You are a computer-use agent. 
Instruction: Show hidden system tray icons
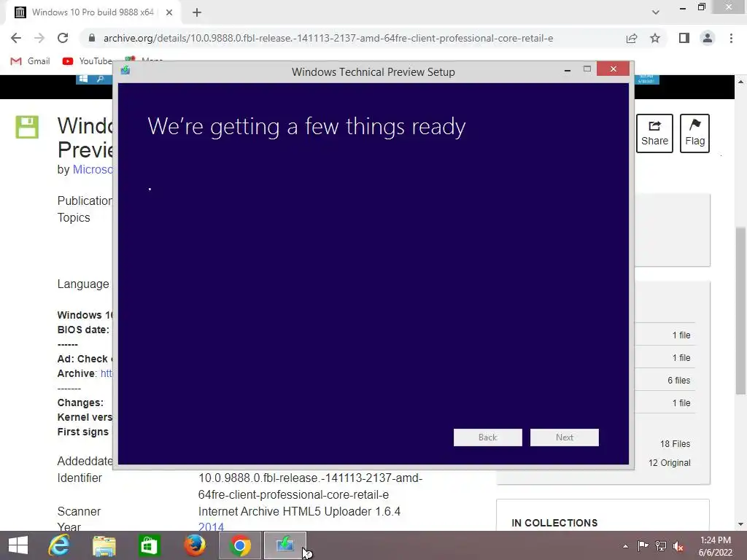coord(625,546)
